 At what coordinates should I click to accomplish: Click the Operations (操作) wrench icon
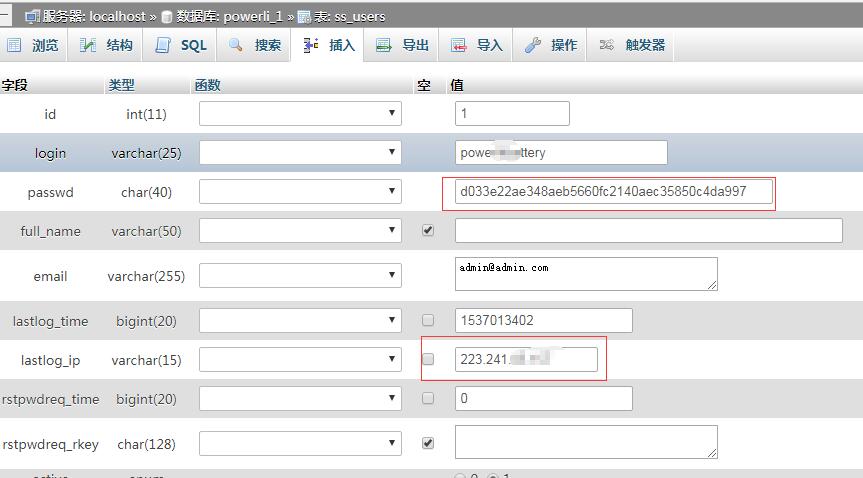(x=533, y=46)
